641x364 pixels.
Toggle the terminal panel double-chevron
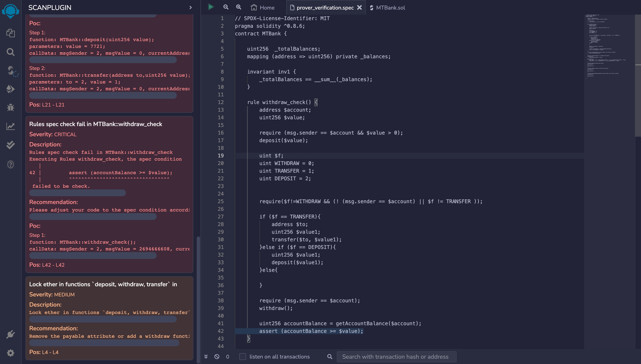click(x=206, y=357)
